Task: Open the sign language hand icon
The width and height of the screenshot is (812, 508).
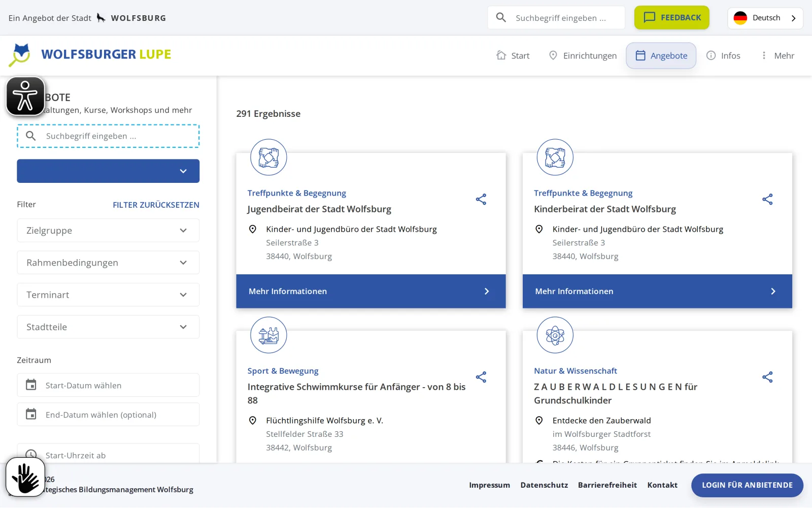Action: [25, 477]
